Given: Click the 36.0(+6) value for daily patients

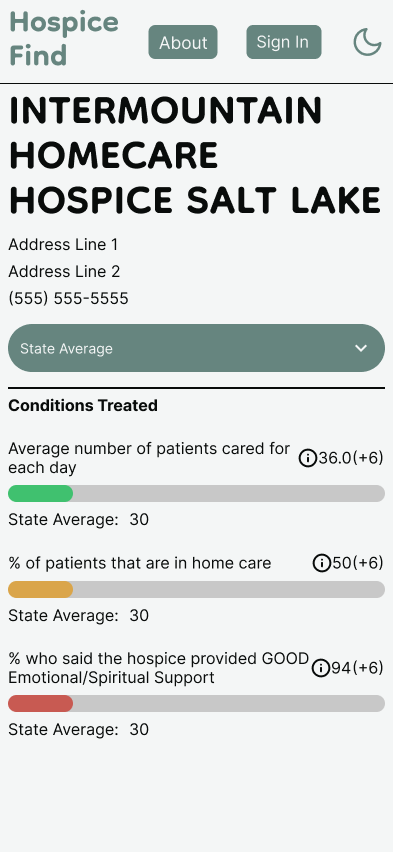Looking at the screenshot, I should point(351,459).
